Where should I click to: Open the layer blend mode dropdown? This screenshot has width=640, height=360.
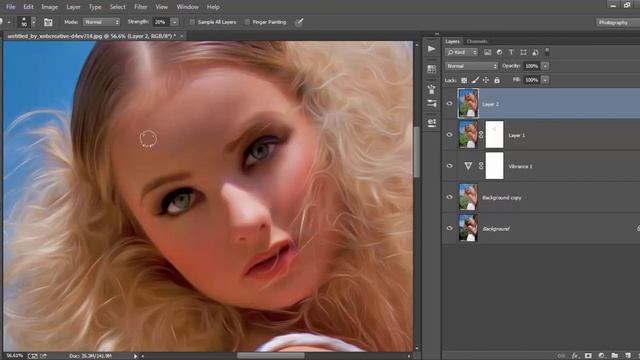pyautogui.click(x=471, y=66)
